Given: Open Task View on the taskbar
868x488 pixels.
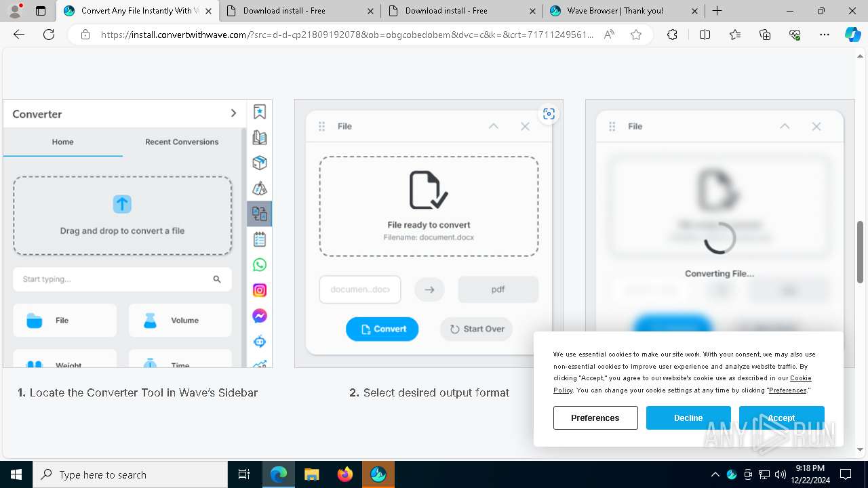Looking at the screenshot, I should [x=244, y=474].
